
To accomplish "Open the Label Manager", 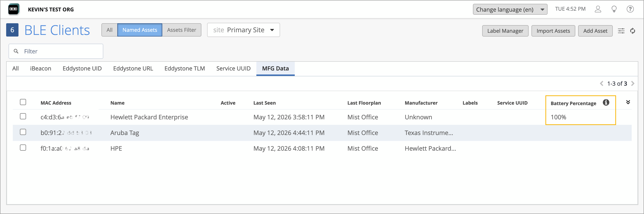I will [x=505, y=31].
